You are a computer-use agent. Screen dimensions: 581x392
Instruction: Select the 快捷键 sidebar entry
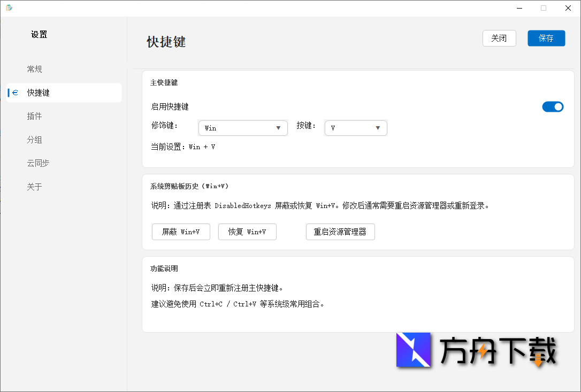click(x=38, y=92)
